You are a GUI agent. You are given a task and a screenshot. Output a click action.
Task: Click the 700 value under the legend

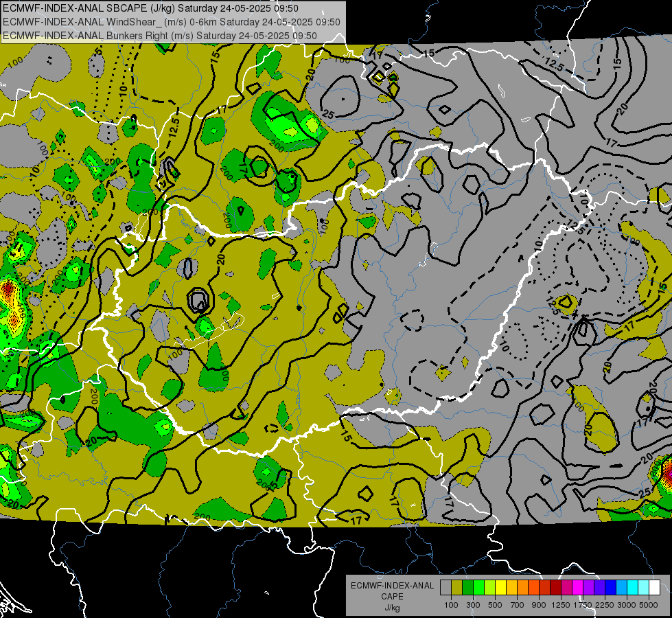pos(518,605)
